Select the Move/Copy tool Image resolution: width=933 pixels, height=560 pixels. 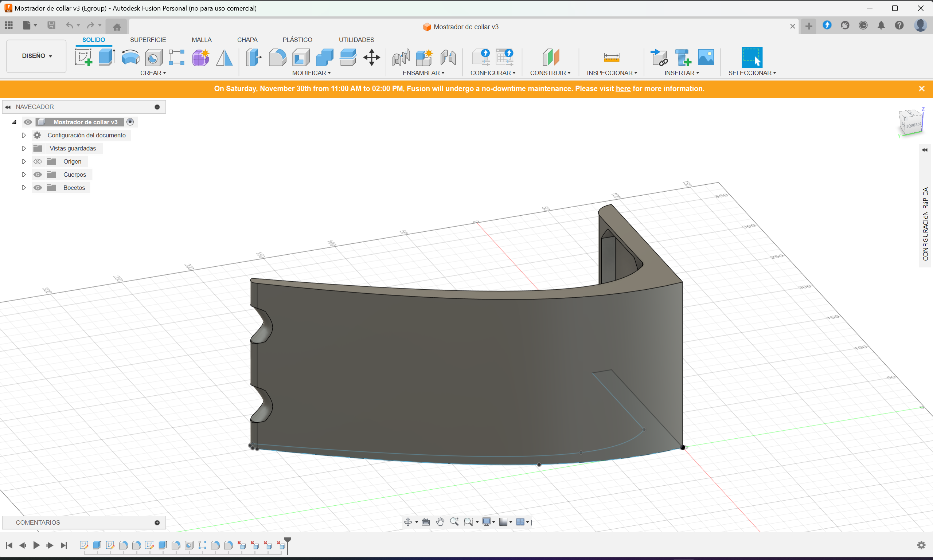pyautogui.click(x=372, y=58)
